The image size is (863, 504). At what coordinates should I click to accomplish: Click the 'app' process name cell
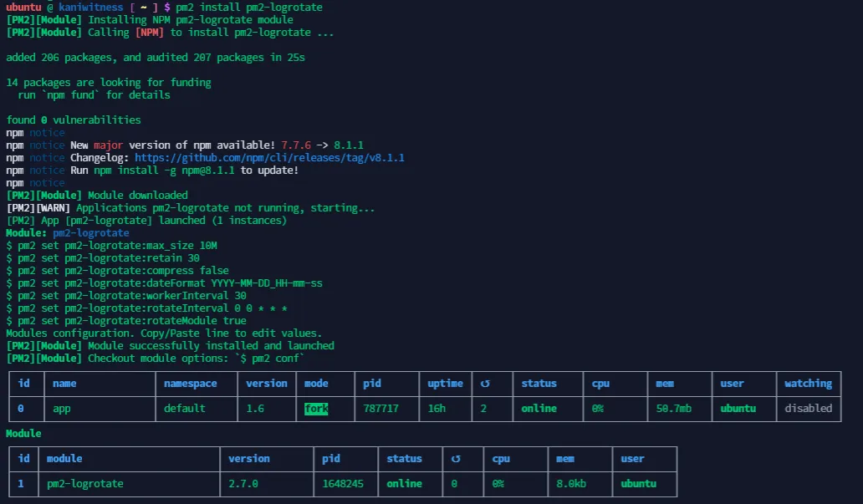click(x=62, y=409)
